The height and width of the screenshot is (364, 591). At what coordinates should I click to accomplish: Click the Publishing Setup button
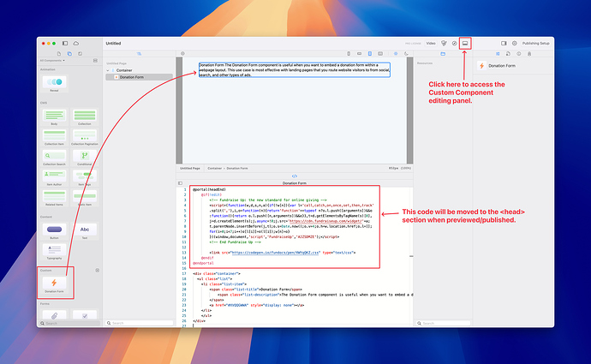coord(535,44)
